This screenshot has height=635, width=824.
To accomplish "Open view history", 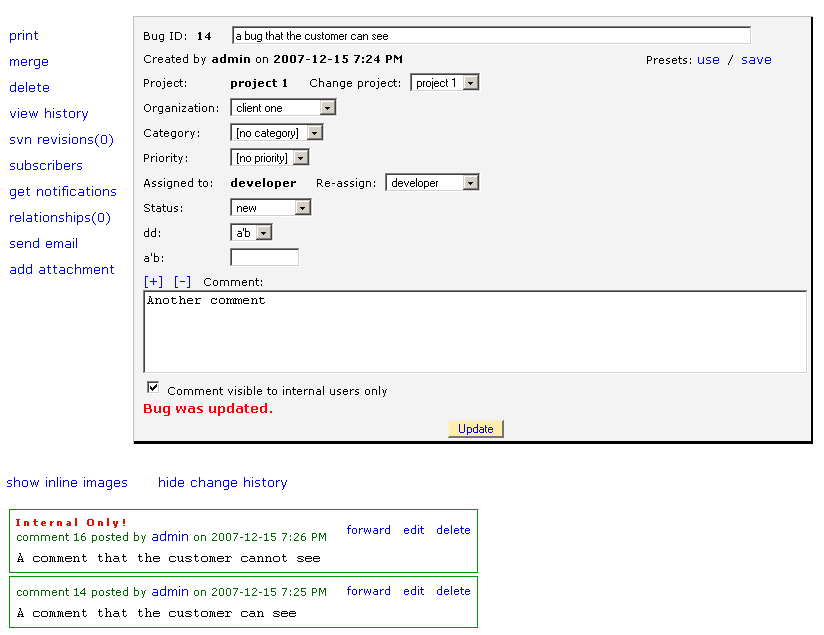I will coord(49,114).
